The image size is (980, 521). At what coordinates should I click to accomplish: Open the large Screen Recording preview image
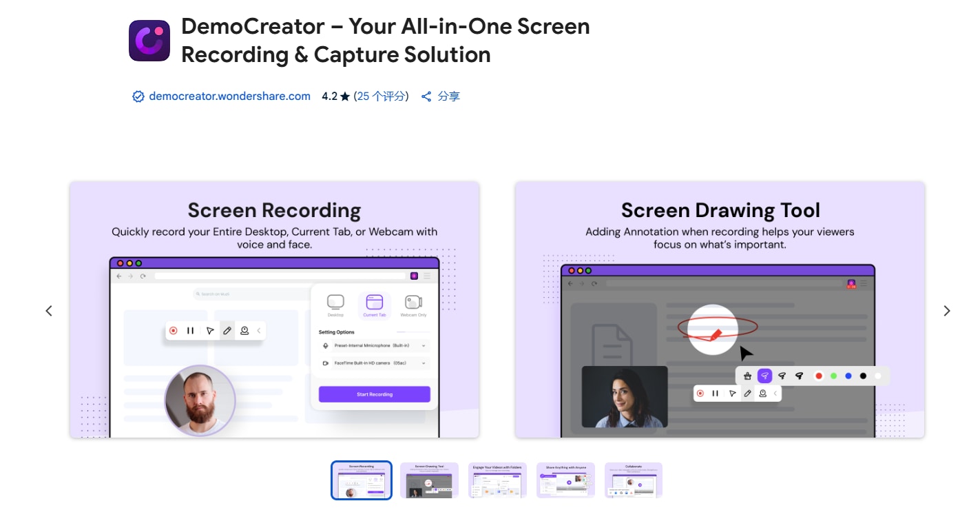274,309
